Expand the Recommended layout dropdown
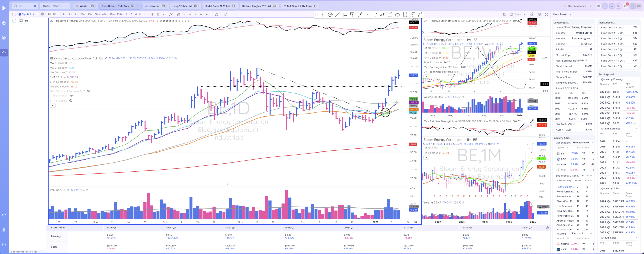The height and width of the screenshot is (254, 644). tap(578, 6)
